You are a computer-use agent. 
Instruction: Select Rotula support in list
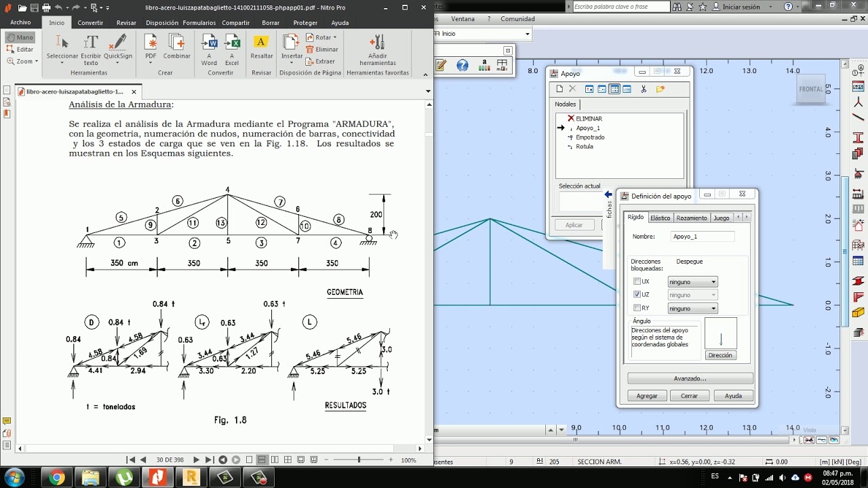[584, 146]
